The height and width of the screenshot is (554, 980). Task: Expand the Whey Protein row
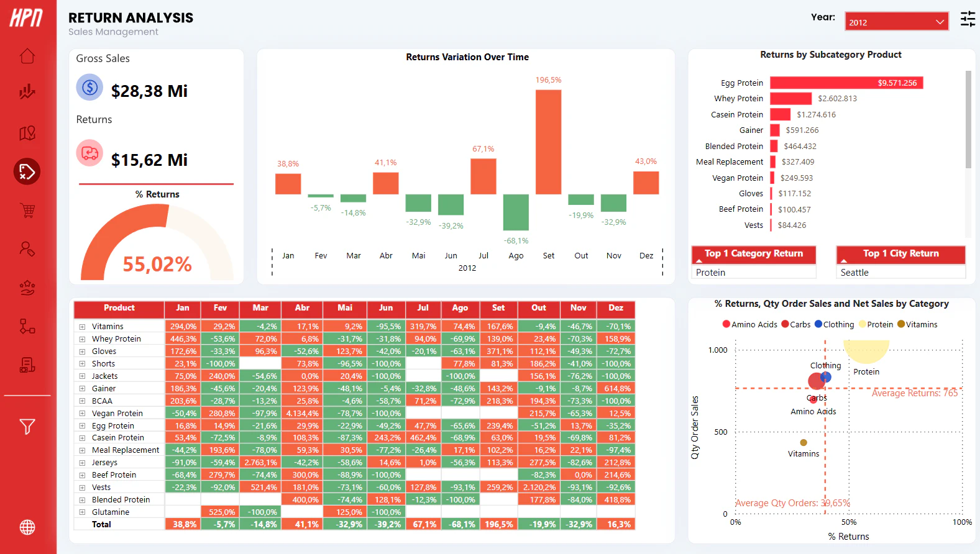pos(81,339)
